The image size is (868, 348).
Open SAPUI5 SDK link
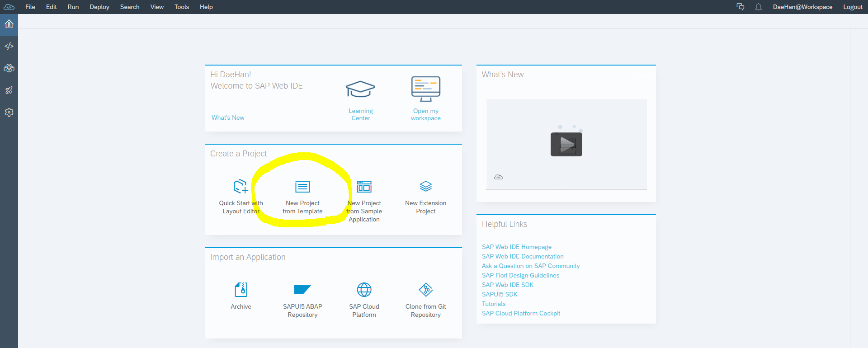pyautogui.click(x=500, y=294)
